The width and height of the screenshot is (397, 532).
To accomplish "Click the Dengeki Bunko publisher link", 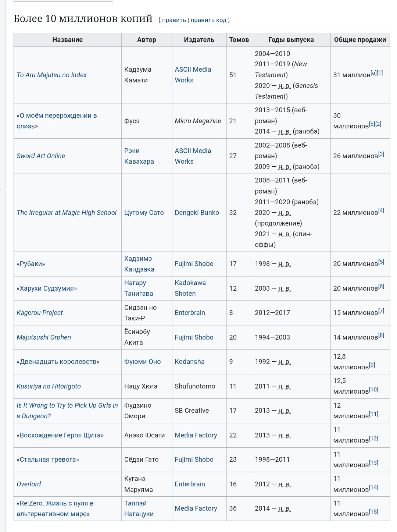I will [x=197, y=213].
